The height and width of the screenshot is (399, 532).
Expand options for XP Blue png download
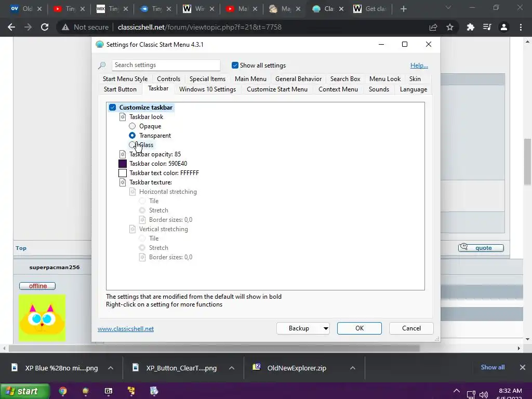point(111,368)
